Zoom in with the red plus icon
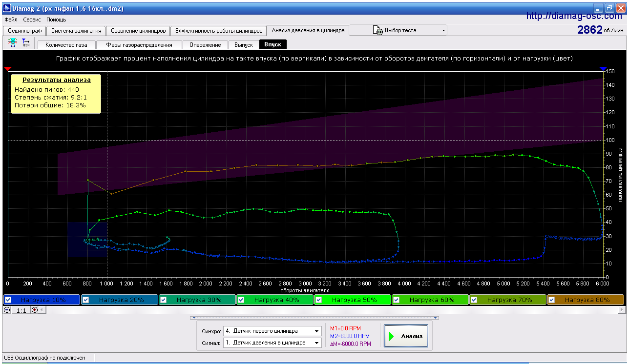629x364 pixels. 35,310
